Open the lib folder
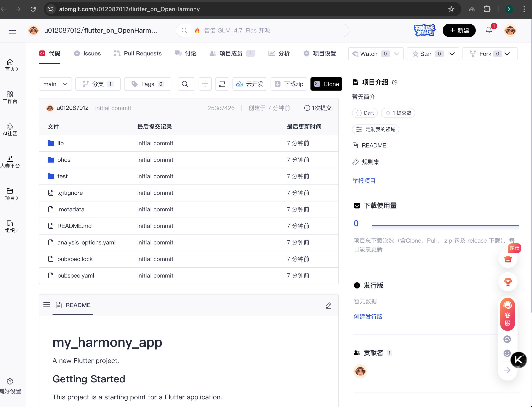The image size is (532, 407). pyautogui.click(x=61, y=143)
